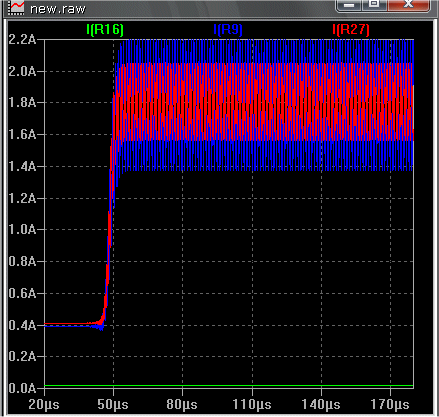Close the new.raw plot window
439x417 pixels.
click(408, 5)
